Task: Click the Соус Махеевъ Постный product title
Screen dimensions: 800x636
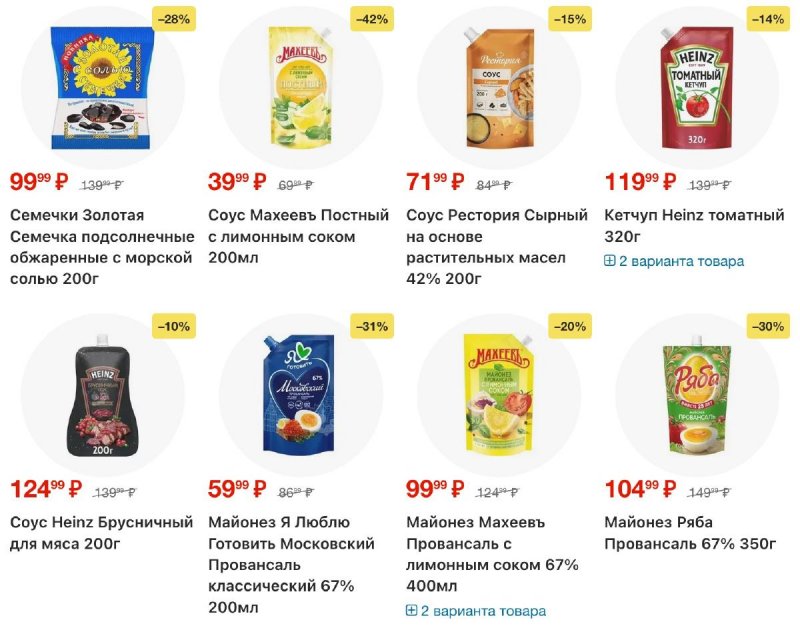Action: [x=298, y=226]
